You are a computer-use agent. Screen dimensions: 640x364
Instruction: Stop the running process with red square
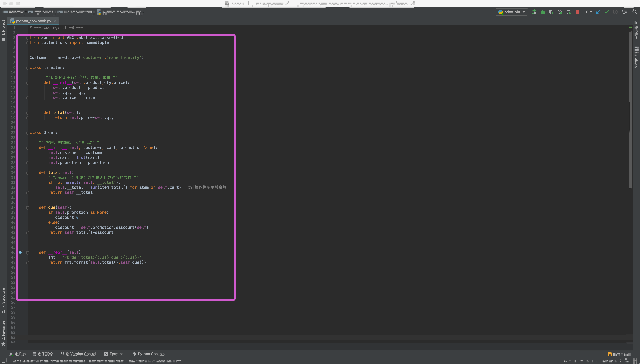[577, 12]
